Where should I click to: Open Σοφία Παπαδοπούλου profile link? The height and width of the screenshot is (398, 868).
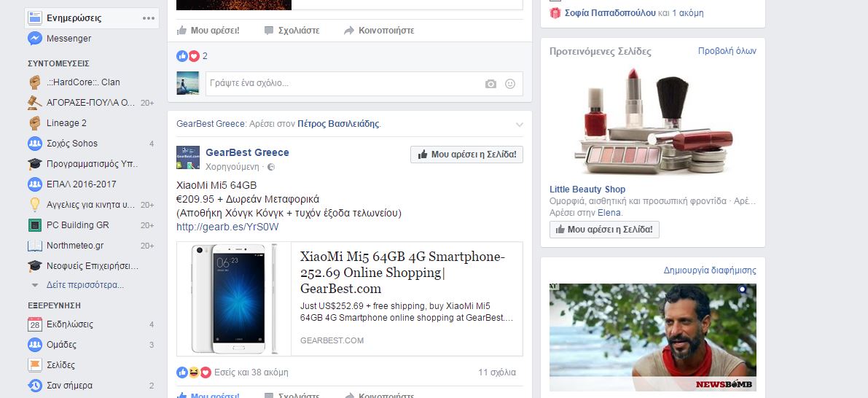tap(610, 12)
